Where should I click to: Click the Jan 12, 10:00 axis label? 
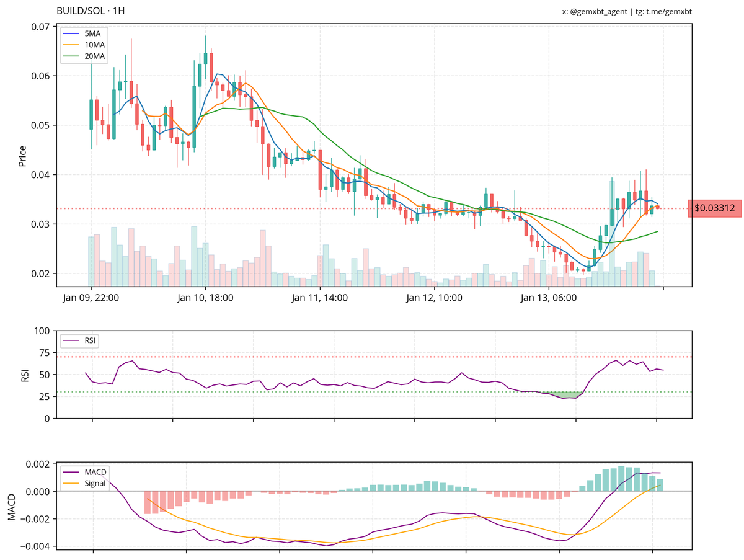coord(434,298)
